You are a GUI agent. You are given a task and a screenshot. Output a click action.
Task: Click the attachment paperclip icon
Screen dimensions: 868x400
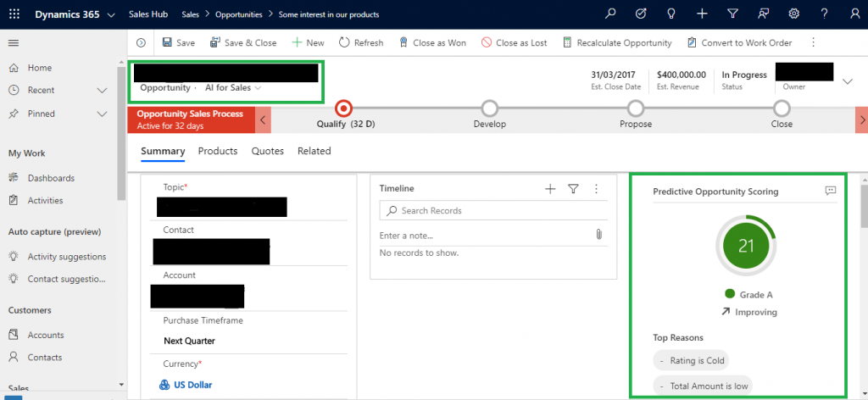[x=598, y=235]
